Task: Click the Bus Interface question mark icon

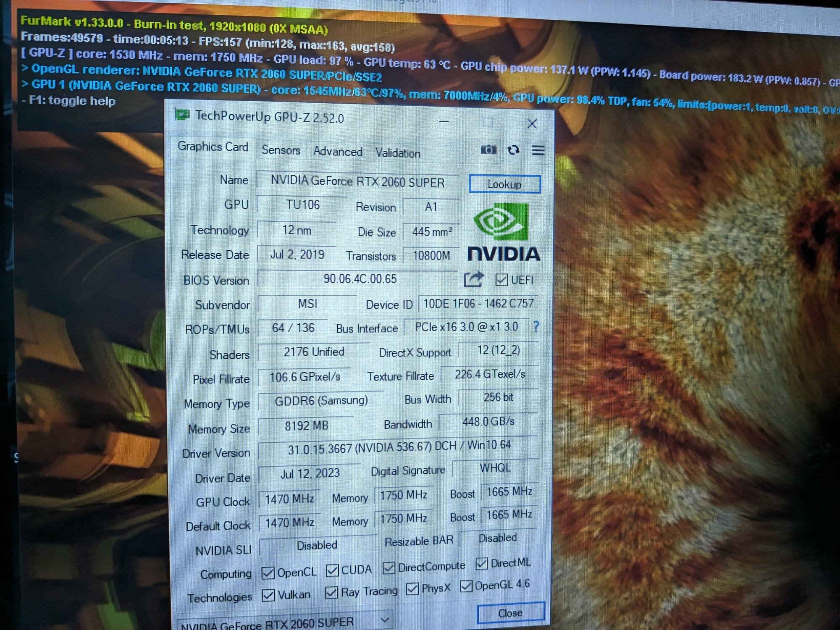Action: click(536, 327)
